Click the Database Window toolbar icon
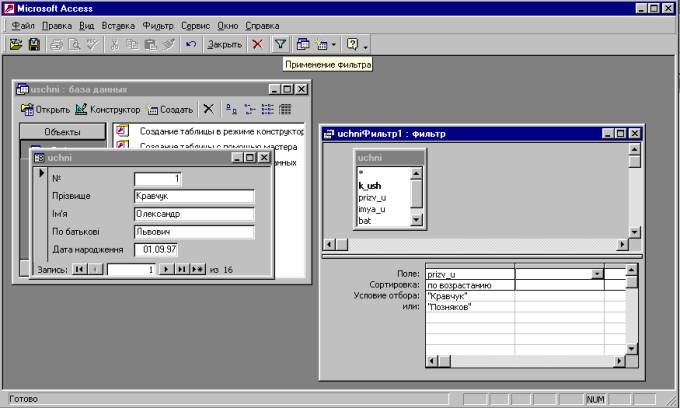 click(x=303, y=44)
